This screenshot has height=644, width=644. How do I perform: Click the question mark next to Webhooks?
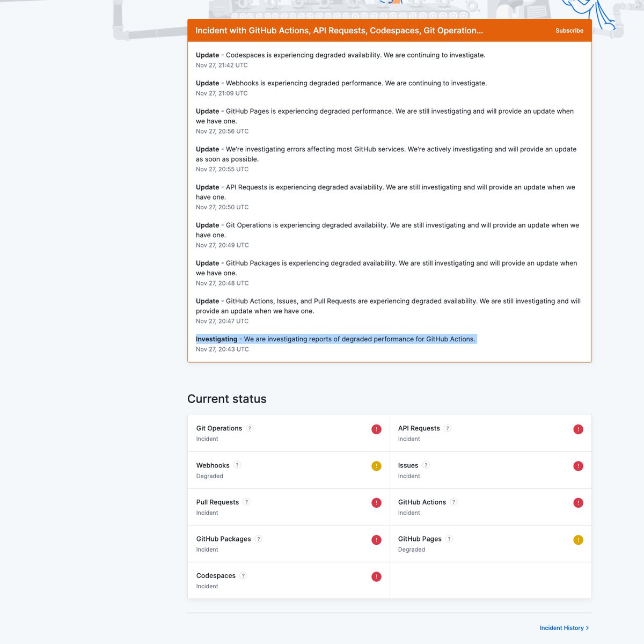(x=237, y=465)
